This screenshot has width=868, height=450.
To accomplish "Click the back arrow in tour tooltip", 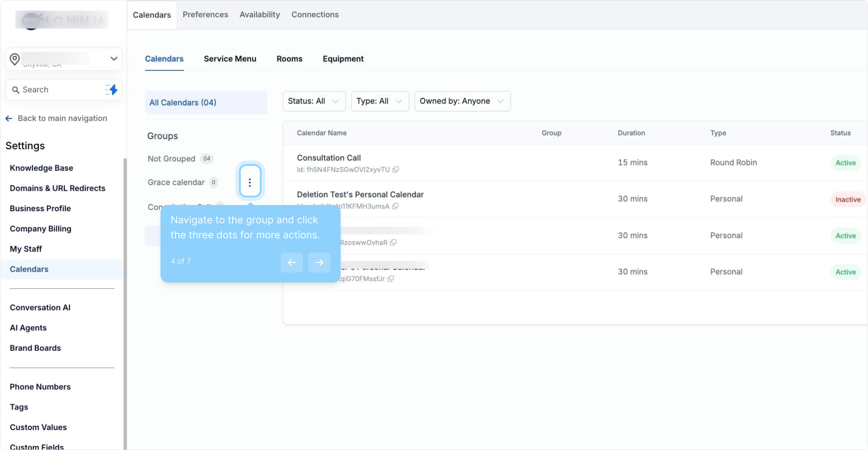I will pyautogui.click(x=291, y=262).
